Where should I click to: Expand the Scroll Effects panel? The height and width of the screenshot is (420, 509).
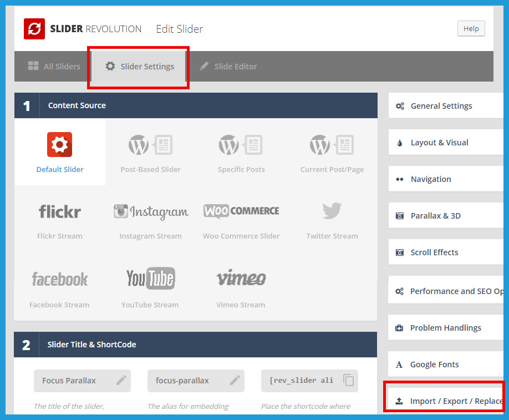coord(446,252)
